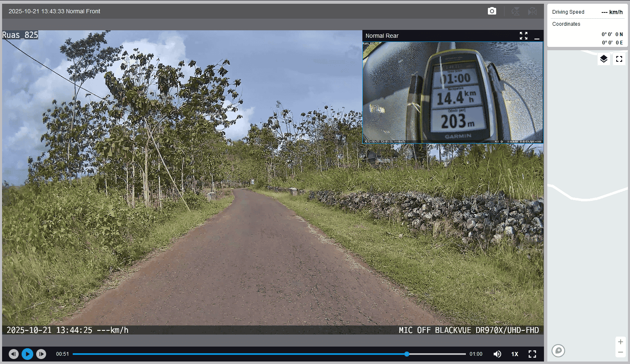
Task: Click the map location marker icon
Action: point(559,351)
